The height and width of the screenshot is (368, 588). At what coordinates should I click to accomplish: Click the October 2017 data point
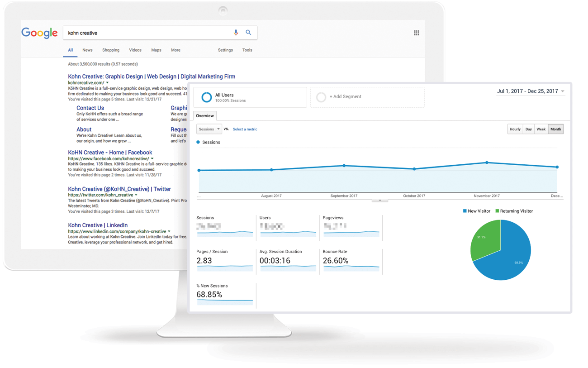click(414, 169)
